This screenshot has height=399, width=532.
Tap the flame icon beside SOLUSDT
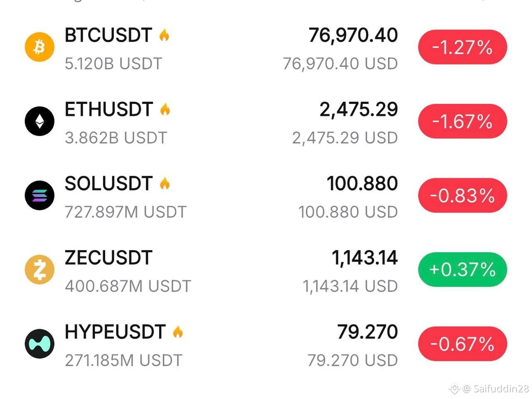click(x=165, y=183)
